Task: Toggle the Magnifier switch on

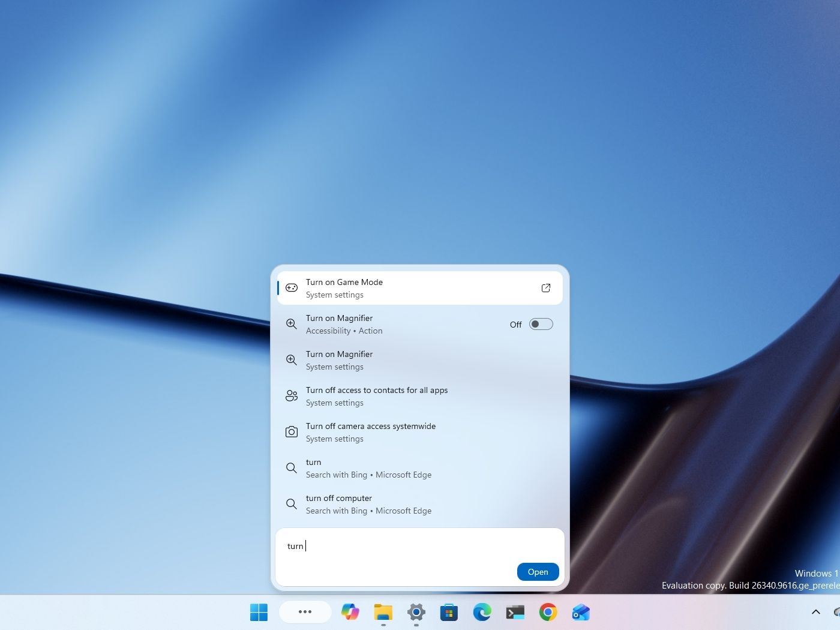Action: [x=541, y=324]
